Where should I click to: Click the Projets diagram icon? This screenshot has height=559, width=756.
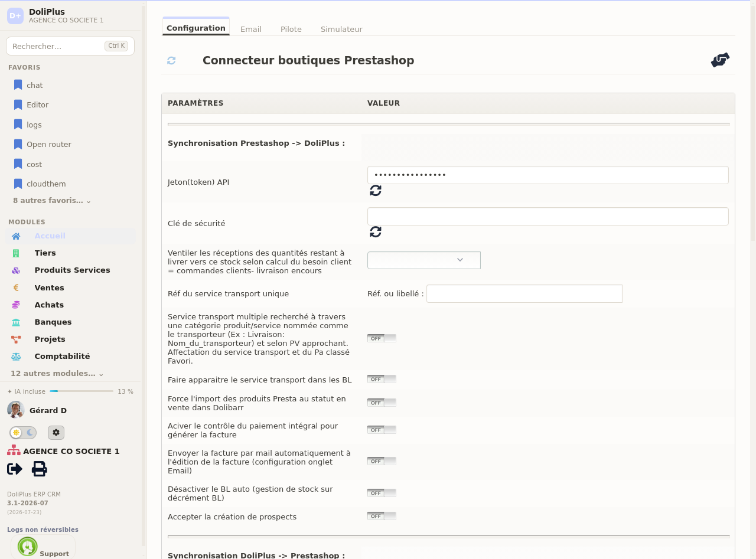click(x=16, y=339)
